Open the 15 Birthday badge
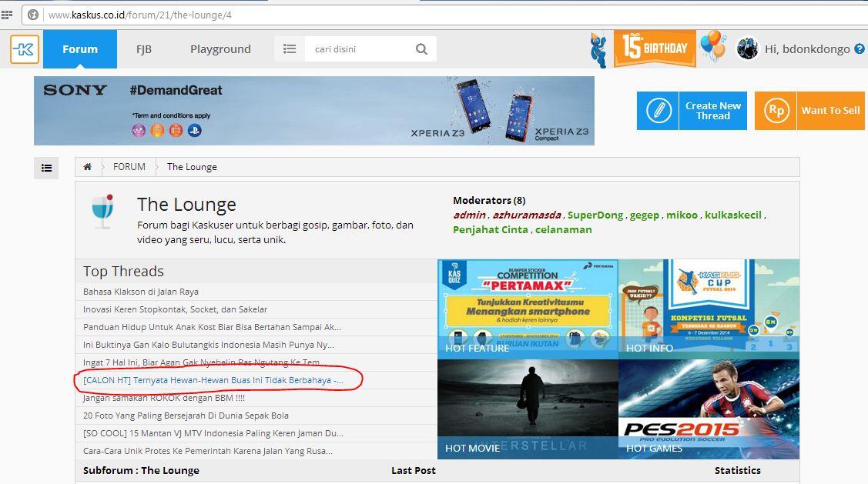The width and height of the screenshot is (868, 484). 655,48
